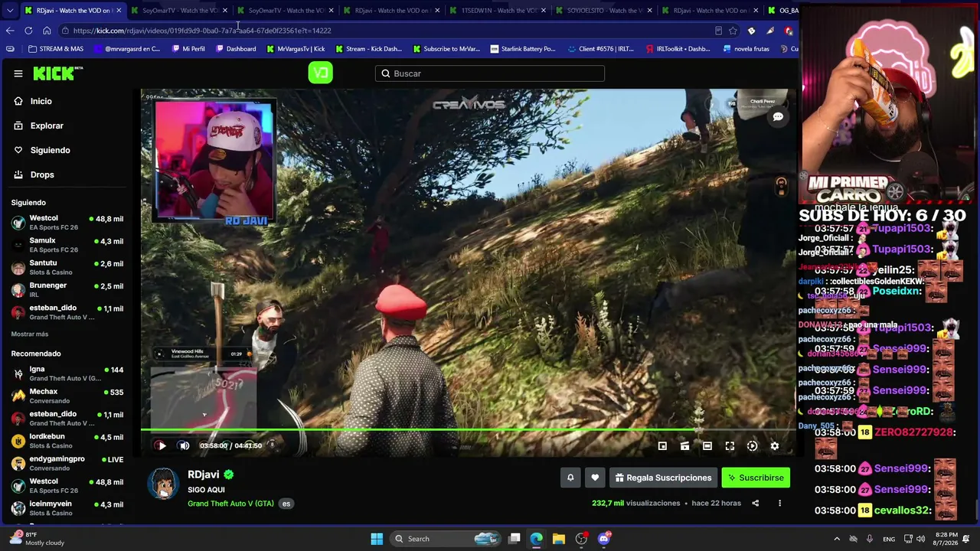This screenshot has height=551, width=980.
Task: Open Mechax channel in Recomendado
Action: (67, 396)
